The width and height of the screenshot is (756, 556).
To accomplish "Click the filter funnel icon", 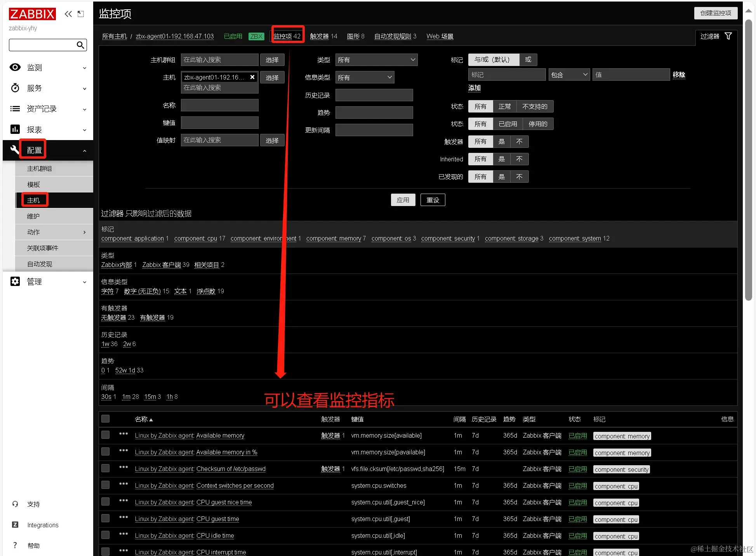I will tap(728, 36).
